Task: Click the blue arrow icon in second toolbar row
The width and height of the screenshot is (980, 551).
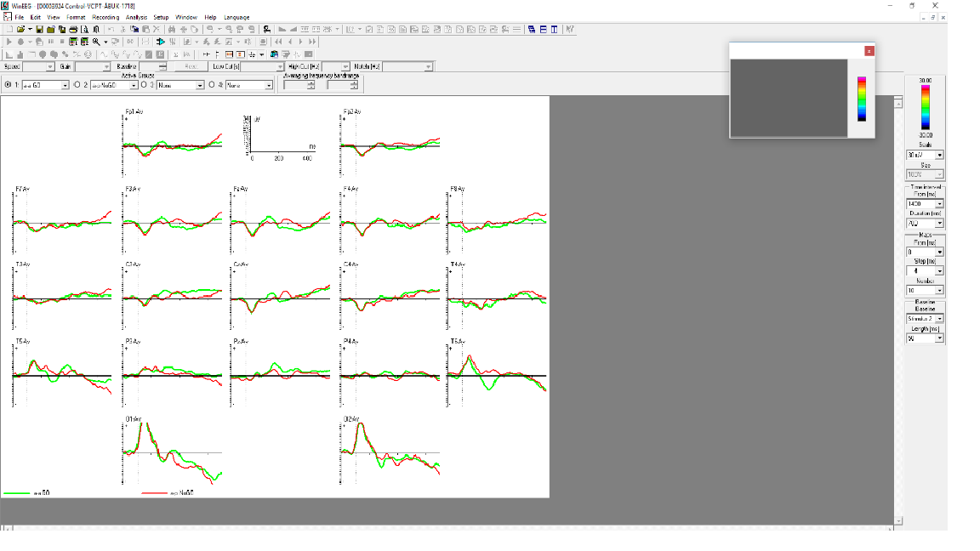Action: (160, 41)
